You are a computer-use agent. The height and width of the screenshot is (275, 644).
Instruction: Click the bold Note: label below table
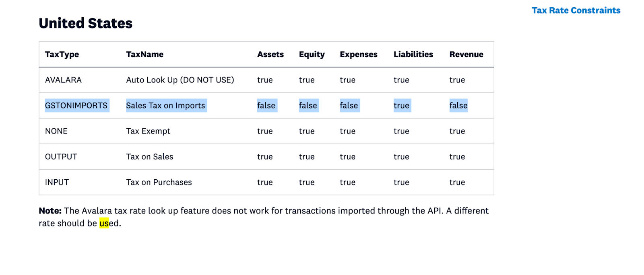click(50, 211)
